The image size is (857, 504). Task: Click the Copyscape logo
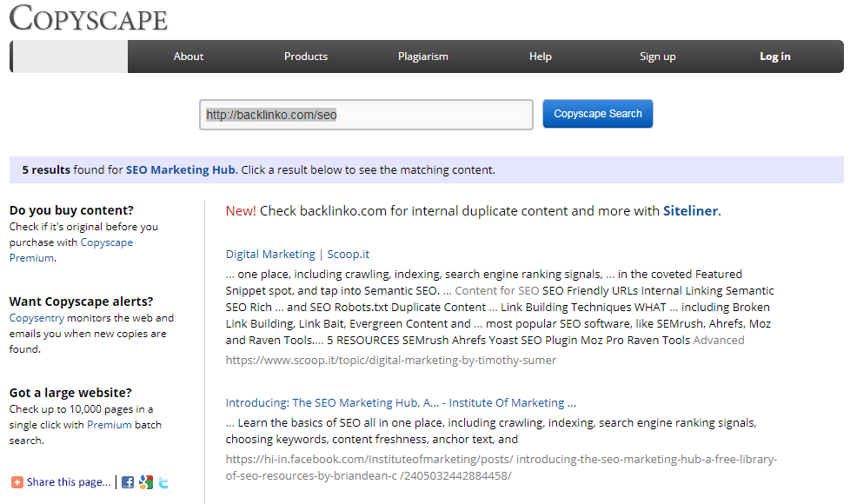[88, 18]
